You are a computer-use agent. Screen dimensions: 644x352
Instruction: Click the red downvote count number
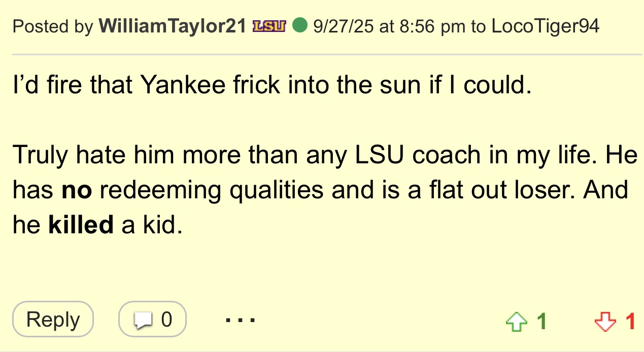pyautogui.click(x=630, y=321)
